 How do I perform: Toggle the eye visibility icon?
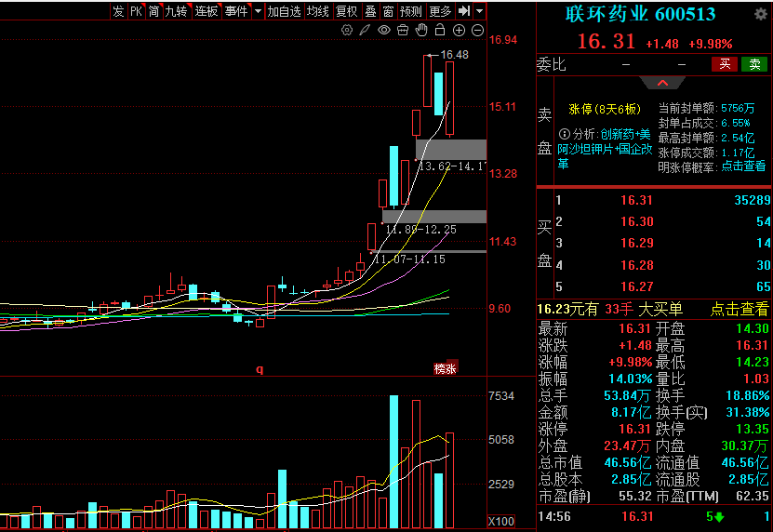[384, 31]
